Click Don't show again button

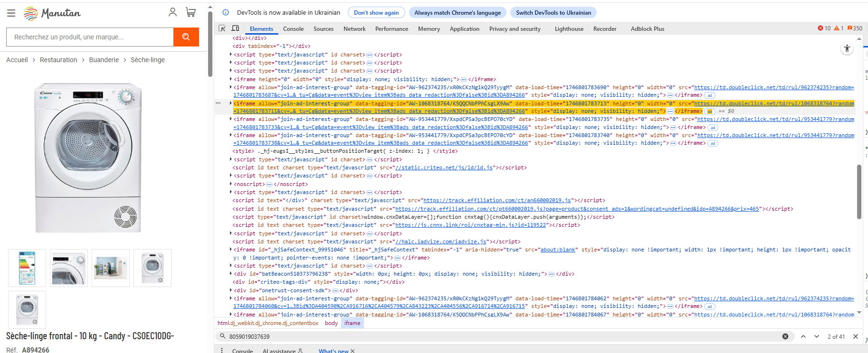coord(376,13)
